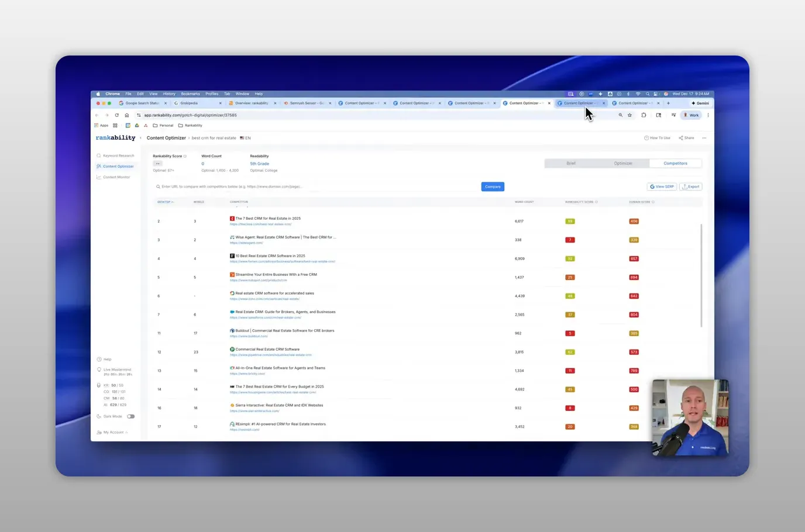Toggle the Dark Mode switch
Image resolution: width=805 pixels, height=532 pixels.
click(x=130, y=416)
